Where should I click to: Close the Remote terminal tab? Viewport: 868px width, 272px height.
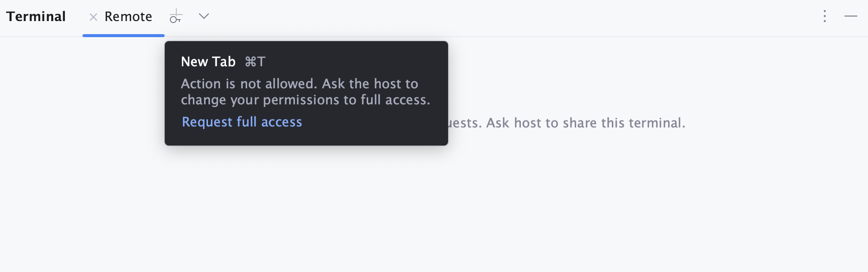[x=93, y=17]
